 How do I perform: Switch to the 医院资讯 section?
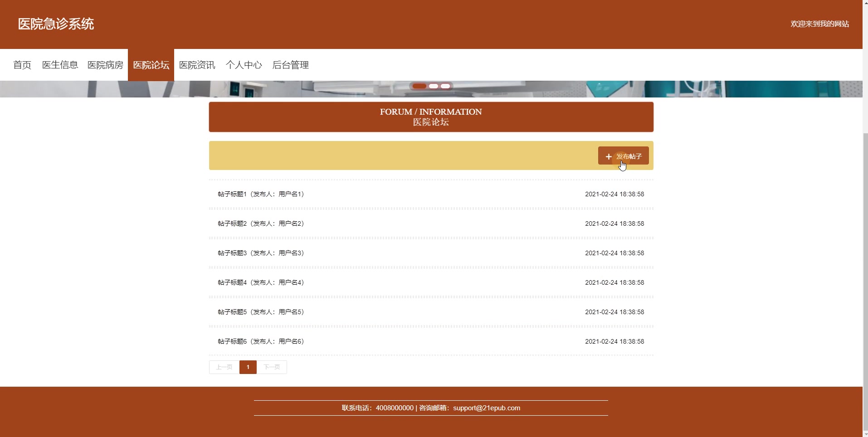click(196, 65)
